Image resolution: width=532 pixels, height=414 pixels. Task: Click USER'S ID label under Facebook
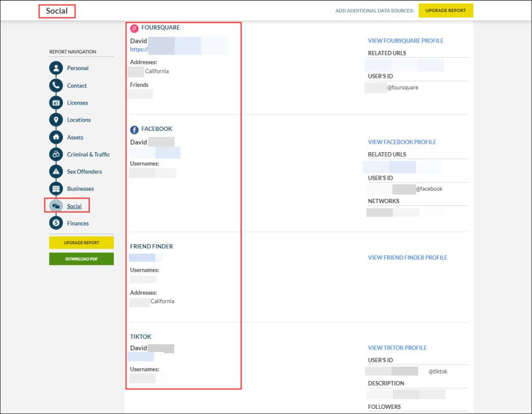[380, 178]
